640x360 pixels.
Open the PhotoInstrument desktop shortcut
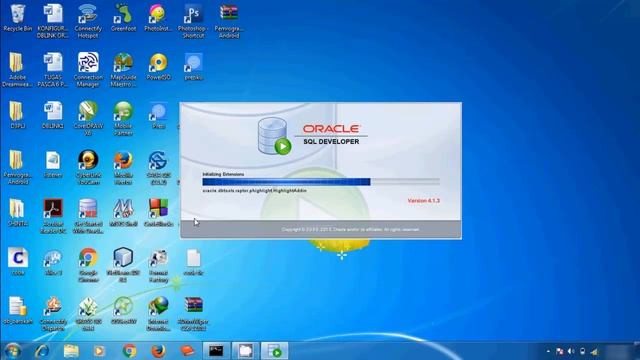coord(158,18)
